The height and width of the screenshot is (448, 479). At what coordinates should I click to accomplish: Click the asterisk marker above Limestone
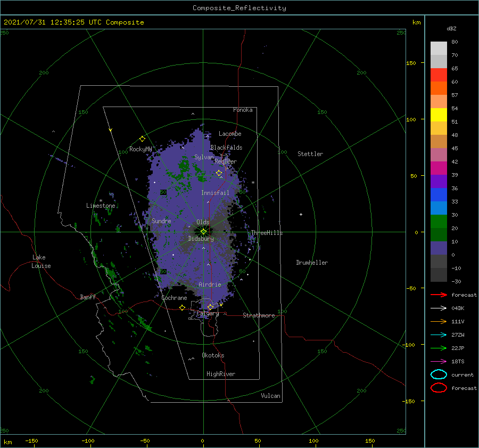click(101, 201)
